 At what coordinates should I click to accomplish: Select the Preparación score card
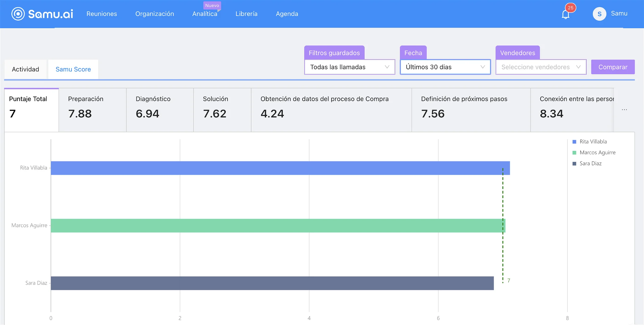click(92, 110)
